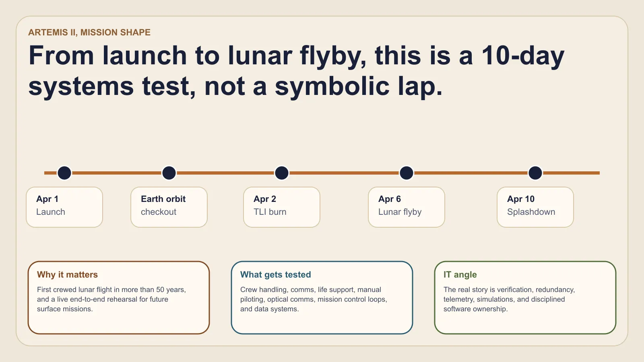This screenshot has width=644, height=362.
Task: Click the "Why it matters" heading
Action: tap(67, 275)
